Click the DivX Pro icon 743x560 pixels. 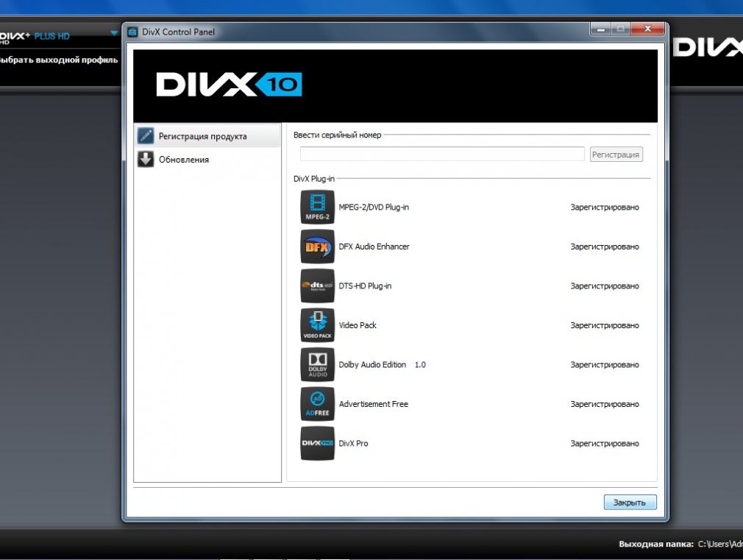[318, 443]
